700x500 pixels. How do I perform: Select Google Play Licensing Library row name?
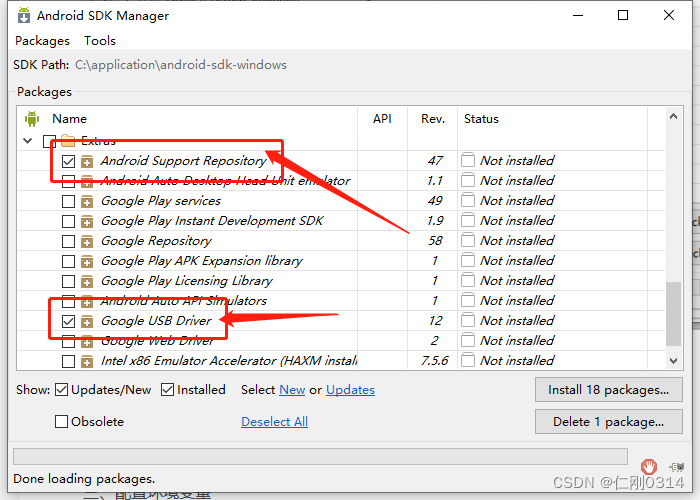(187, 281)
